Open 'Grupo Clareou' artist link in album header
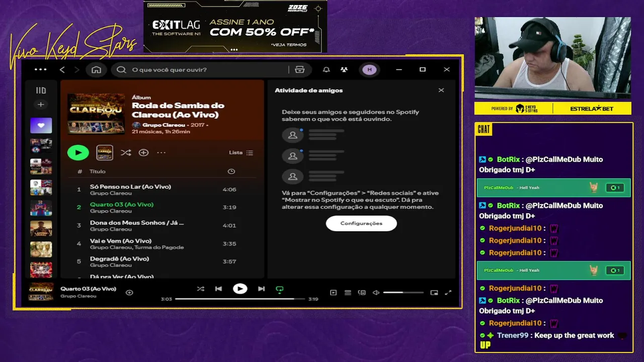 tap(164, 125)
